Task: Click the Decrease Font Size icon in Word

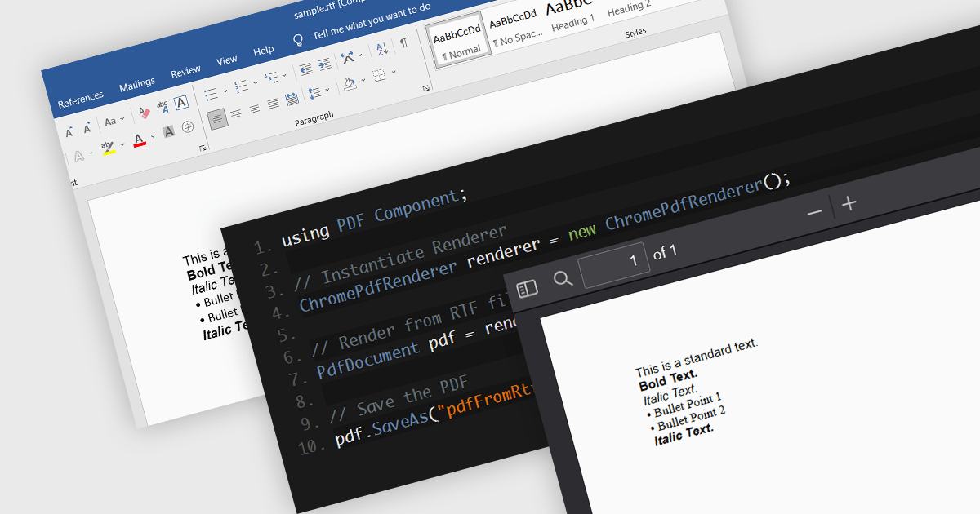Action: pyautogui.click(x=87, y=128)
